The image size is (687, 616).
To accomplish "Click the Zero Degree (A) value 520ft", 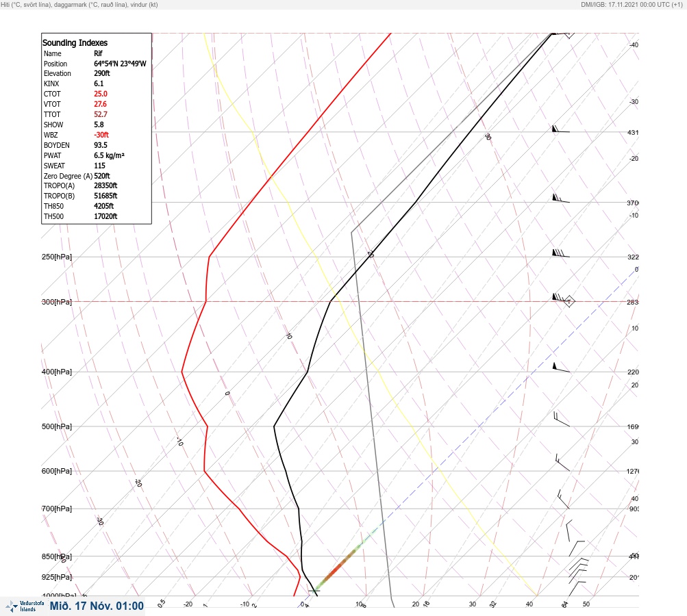I will click(101, 176).
